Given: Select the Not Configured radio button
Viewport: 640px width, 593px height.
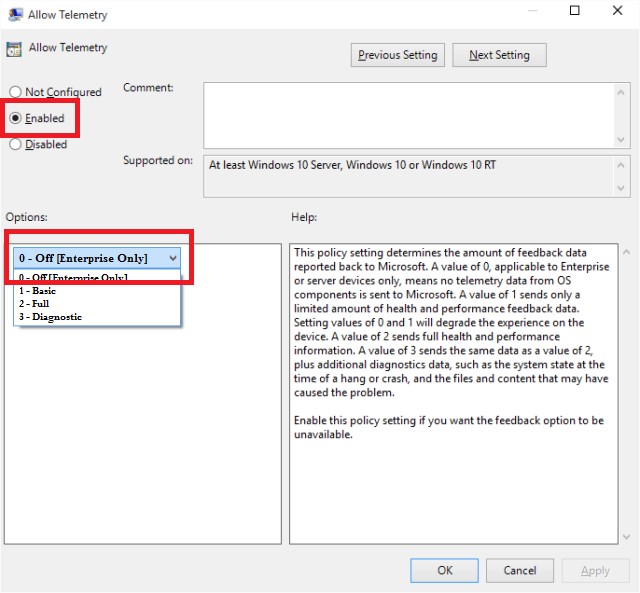Looking at the screenshot, I should coord(16,92).
